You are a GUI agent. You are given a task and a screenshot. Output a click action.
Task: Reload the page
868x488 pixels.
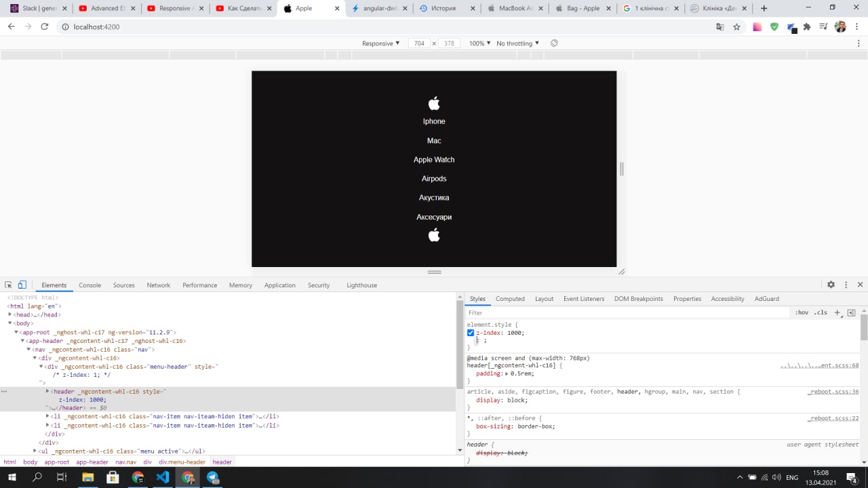[45, 26]
